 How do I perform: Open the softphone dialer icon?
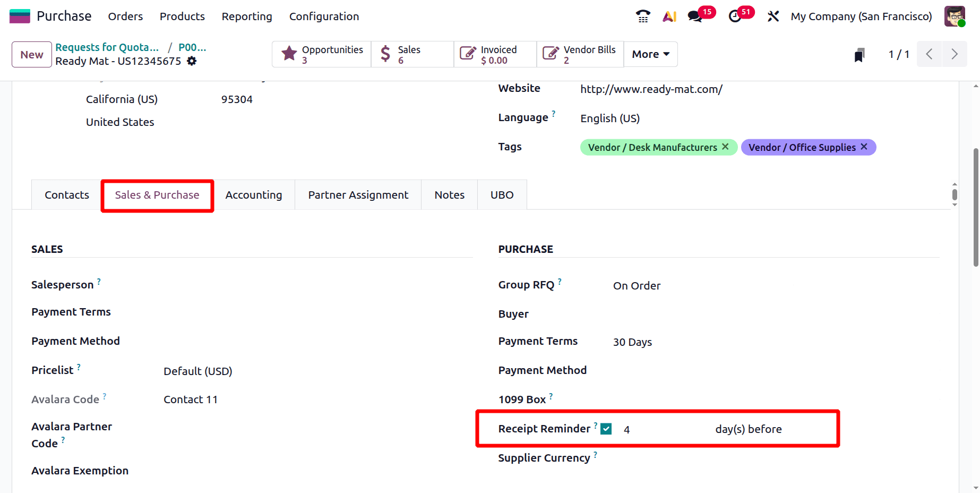642,16
